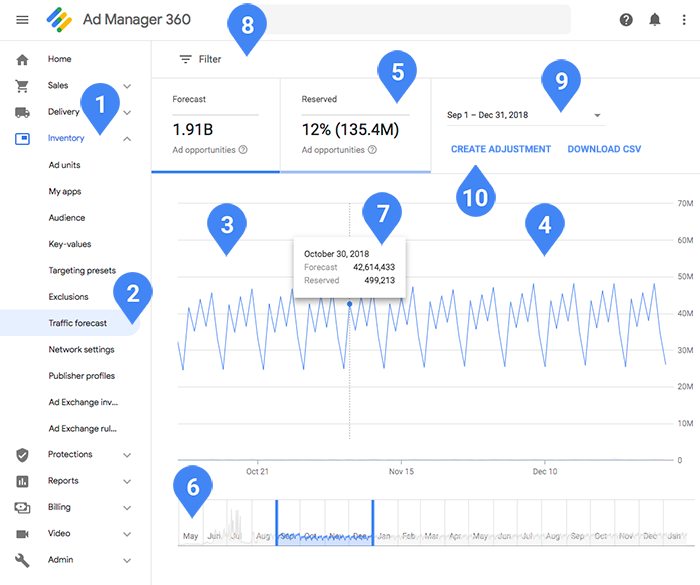This screenshot has width=700, height=585.
Task: Open Network settings page
Action: [x=81, y=350]
